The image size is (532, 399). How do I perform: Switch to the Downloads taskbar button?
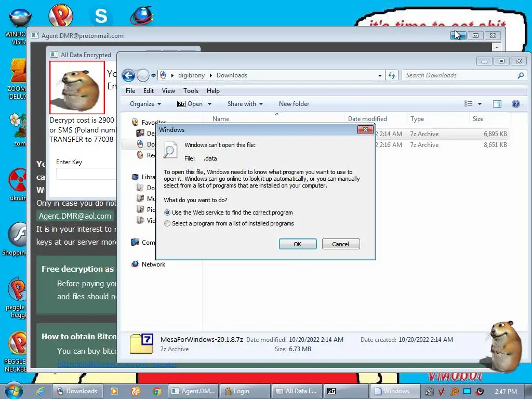(x=77, y=391)
